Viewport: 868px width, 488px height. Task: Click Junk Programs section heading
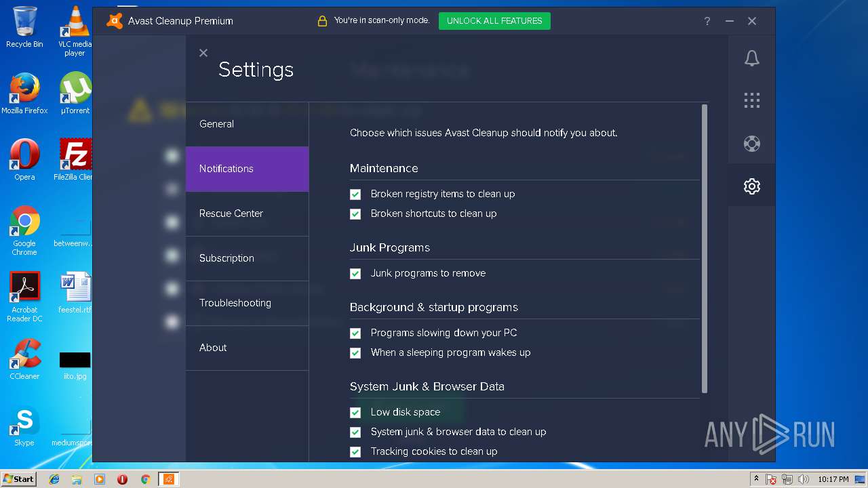(x=390, y=247)
